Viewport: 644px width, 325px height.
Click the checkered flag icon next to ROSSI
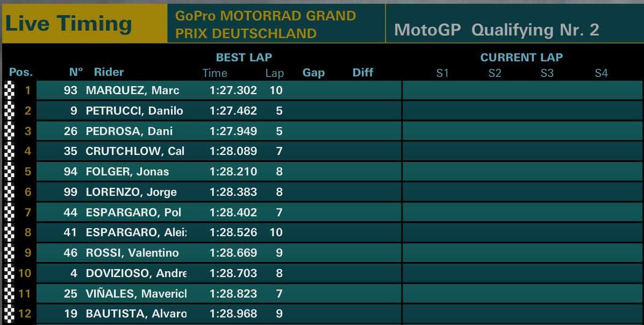(x=10, y=253)
